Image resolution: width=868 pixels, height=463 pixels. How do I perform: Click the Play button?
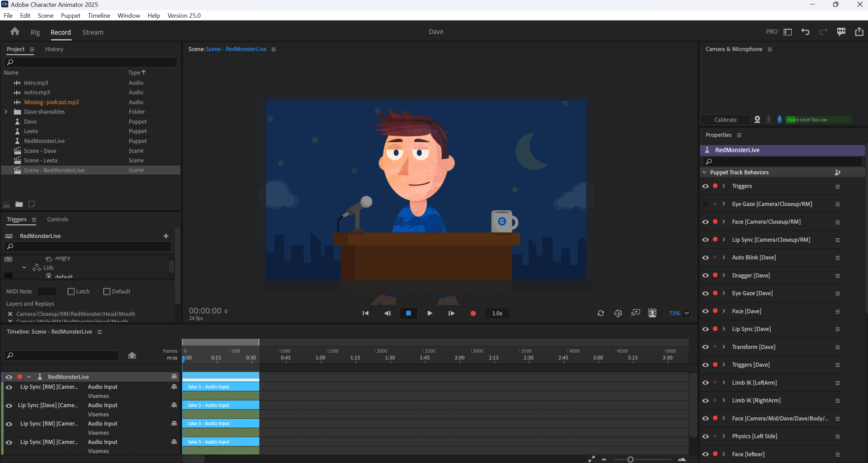tap(430, 313)
